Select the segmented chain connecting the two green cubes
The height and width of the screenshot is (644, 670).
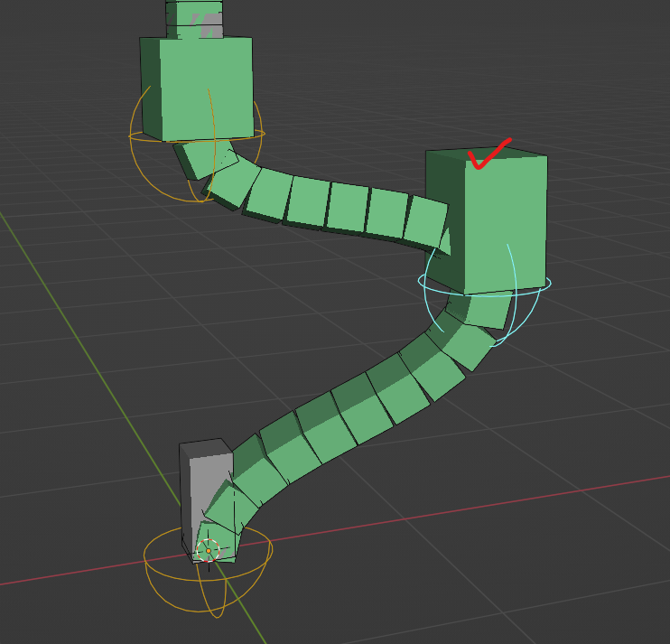(x=312, y=199)
